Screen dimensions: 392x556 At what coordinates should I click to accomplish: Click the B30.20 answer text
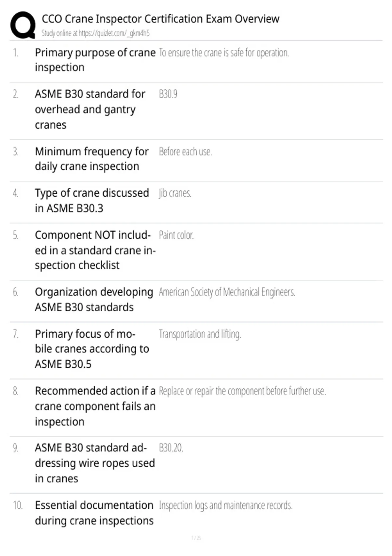coord(171,448)
